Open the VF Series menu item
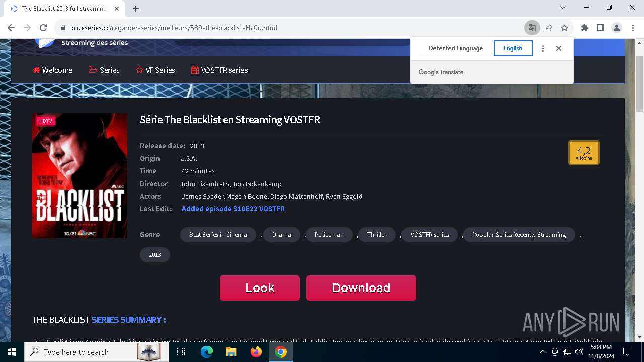This screenshot has width=644, height=362. (155, 70)
